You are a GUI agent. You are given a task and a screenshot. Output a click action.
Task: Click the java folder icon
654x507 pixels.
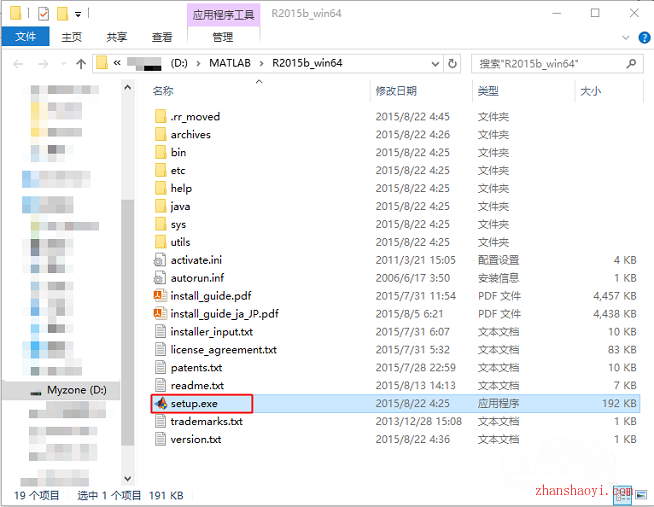[161, 206]
